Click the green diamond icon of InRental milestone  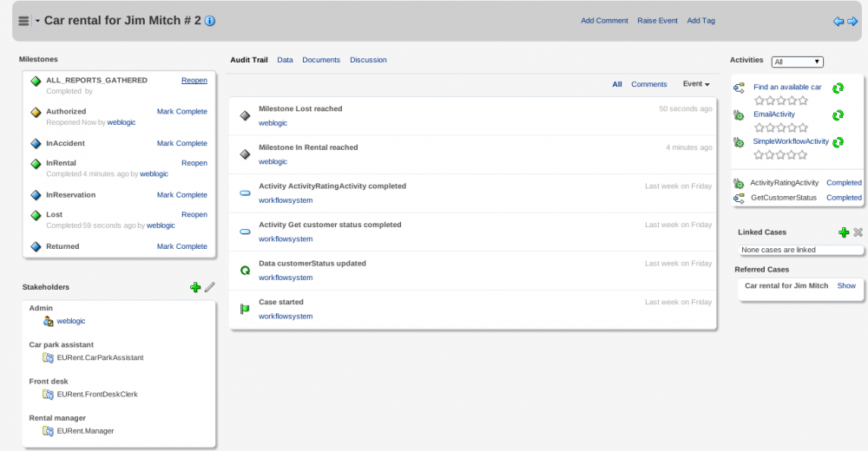(36, 164)
